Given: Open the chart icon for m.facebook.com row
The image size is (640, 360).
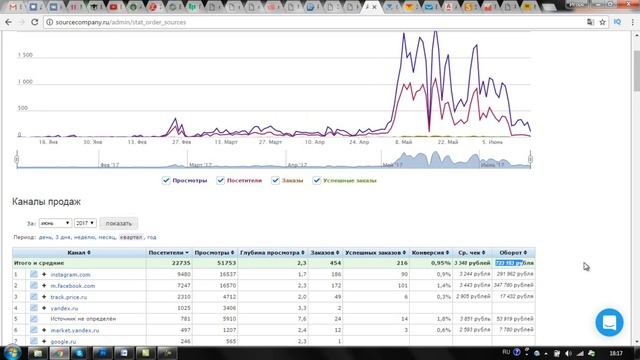Looking at the screenshot, I should (33, 285).
